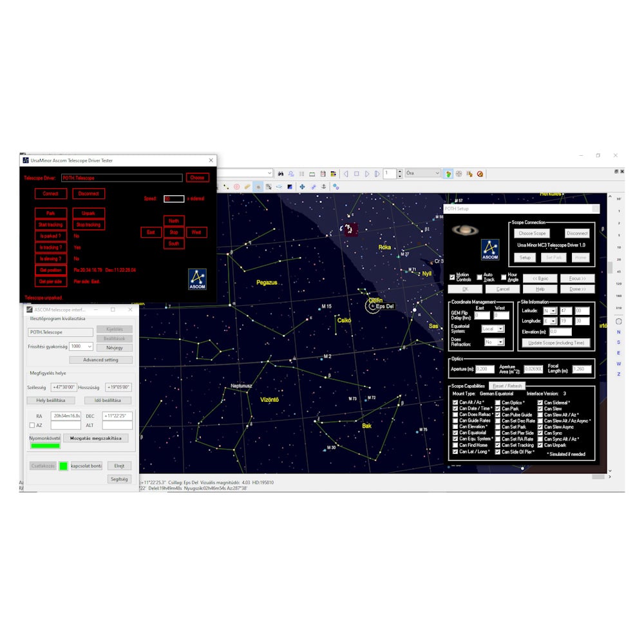
Task: Click the Eps Del star marker on the sky map
Action: coord(372,306)
